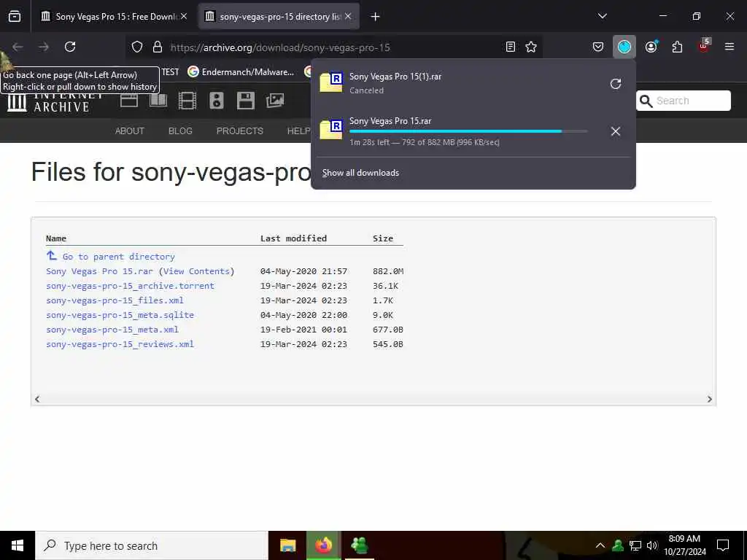Open the tracking protection shield icon
The height and width of the screenshot is (560, 747).
coord(137,47)
